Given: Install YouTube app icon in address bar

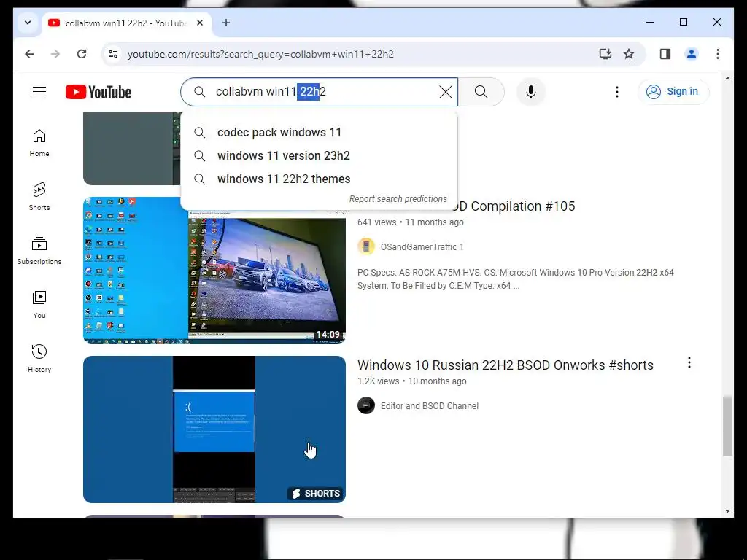Looking at the screenshot, I should [605, 54].
